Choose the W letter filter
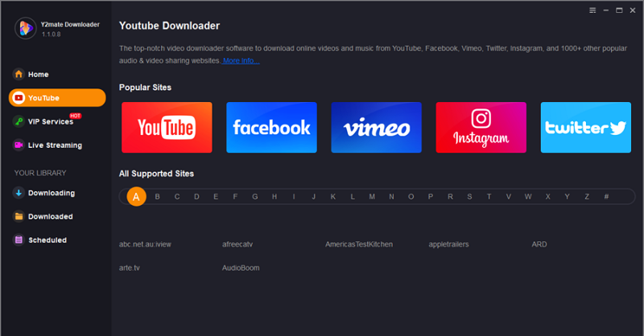The width and height of the screenshot is (644, 336). pos(528,196)
